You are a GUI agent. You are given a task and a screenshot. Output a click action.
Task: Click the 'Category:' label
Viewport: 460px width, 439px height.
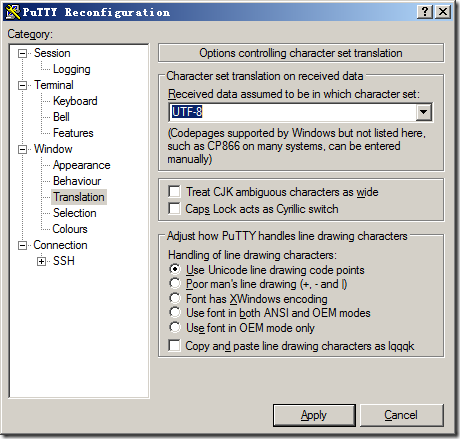[x=30, y=34]
